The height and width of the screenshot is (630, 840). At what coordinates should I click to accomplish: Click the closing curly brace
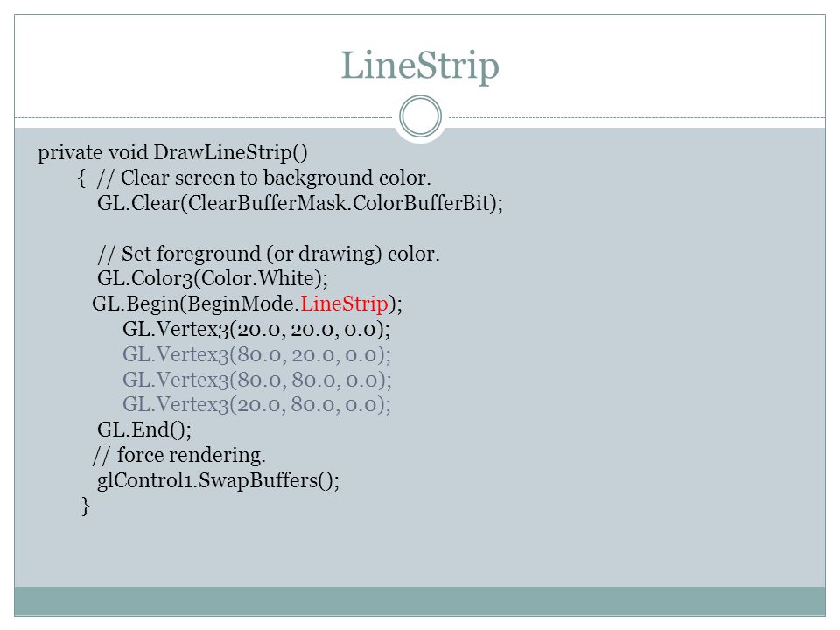tap(86, 506)
